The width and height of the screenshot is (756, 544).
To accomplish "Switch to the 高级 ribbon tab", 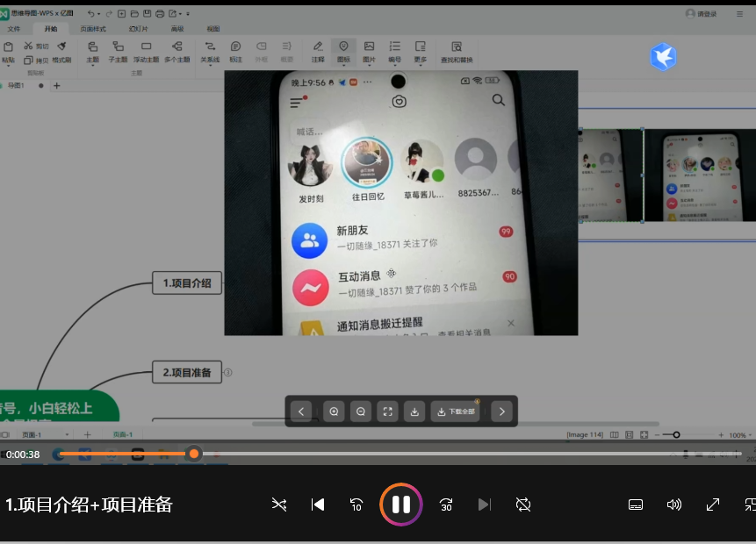I will coord(177,29).
